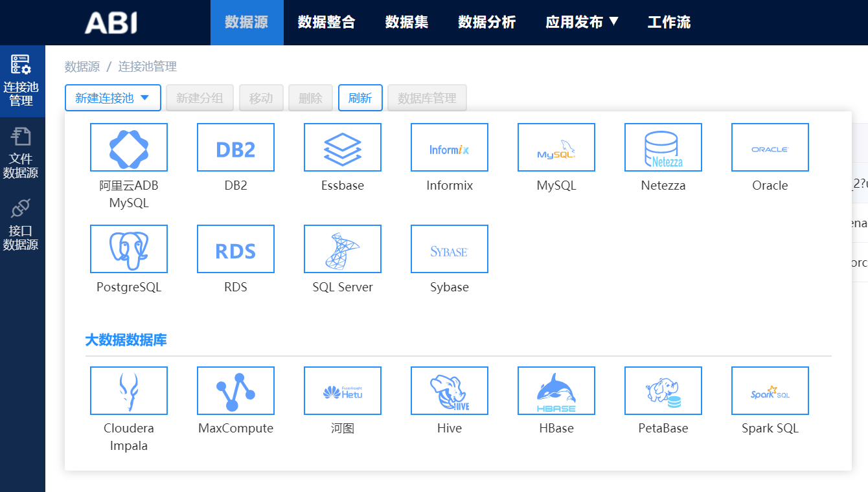Select the HBase orca icon
Image resolution: width=868 pixels, height=492 pixels.
[x=556, y=391]
